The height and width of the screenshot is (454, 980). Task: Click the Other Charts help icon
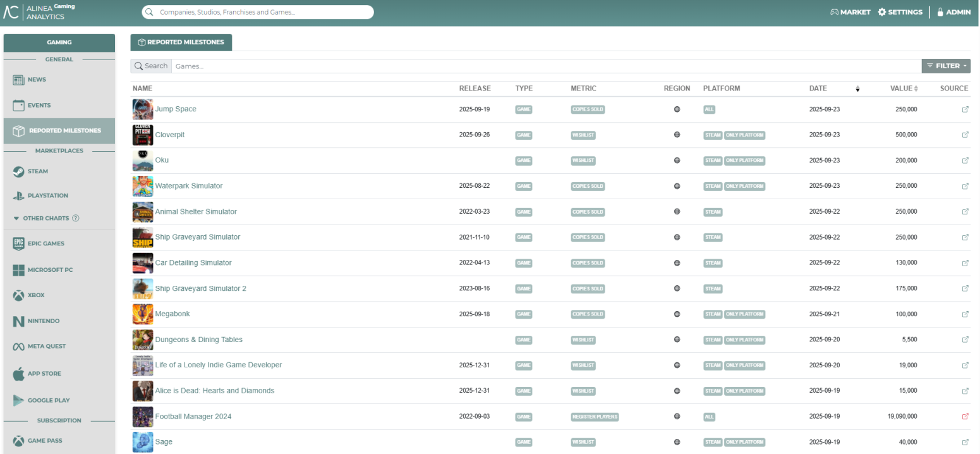tap(76, 218)
